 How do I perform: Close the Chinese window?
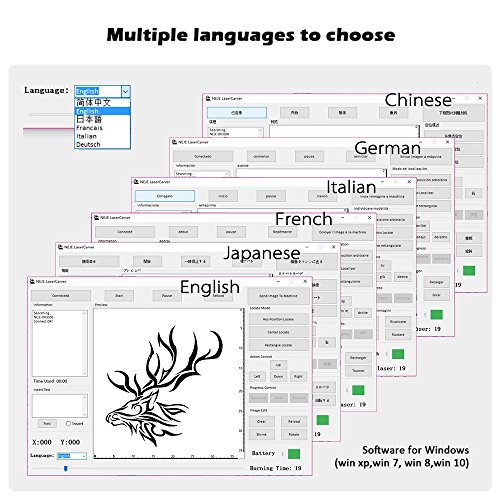(x=480, y=98)
